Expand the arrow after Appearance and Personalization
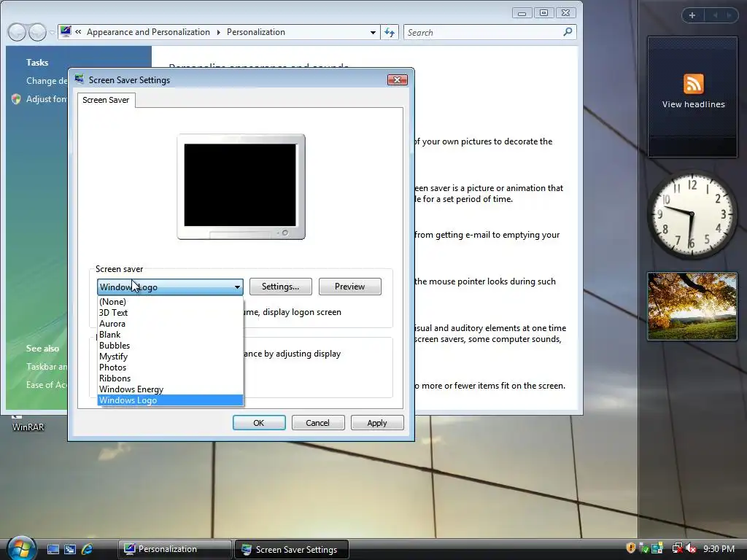 [218, 32]
